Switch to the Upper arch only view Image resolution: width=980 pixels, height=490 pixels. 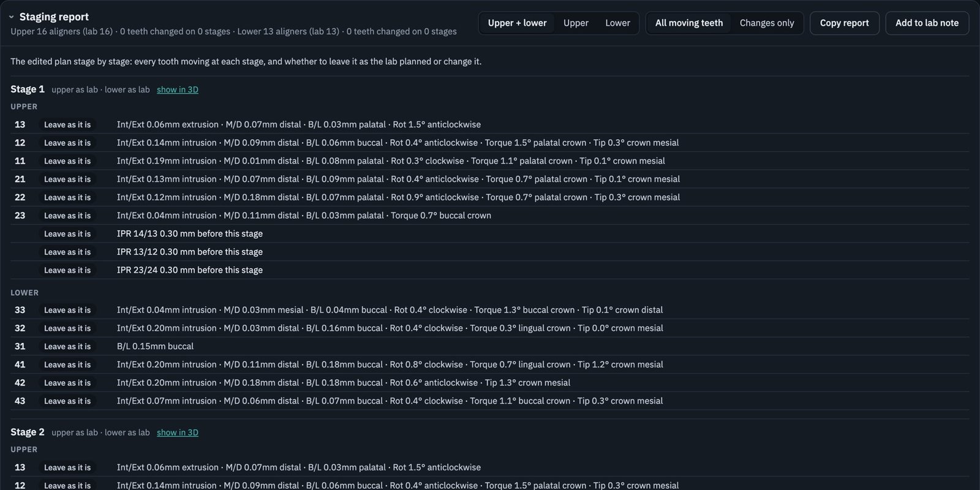(x=576, y=23)
